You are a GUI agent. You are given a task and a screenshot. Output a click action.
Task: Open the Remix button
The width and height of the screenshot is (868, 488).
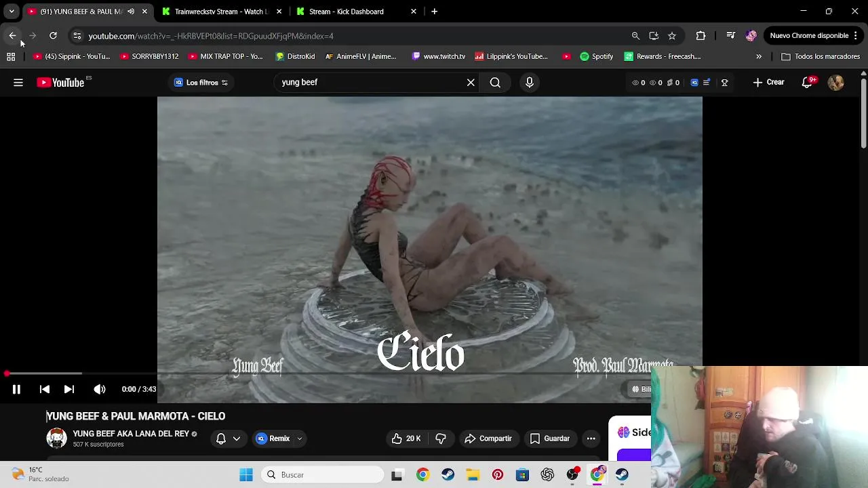click(273, 439)
